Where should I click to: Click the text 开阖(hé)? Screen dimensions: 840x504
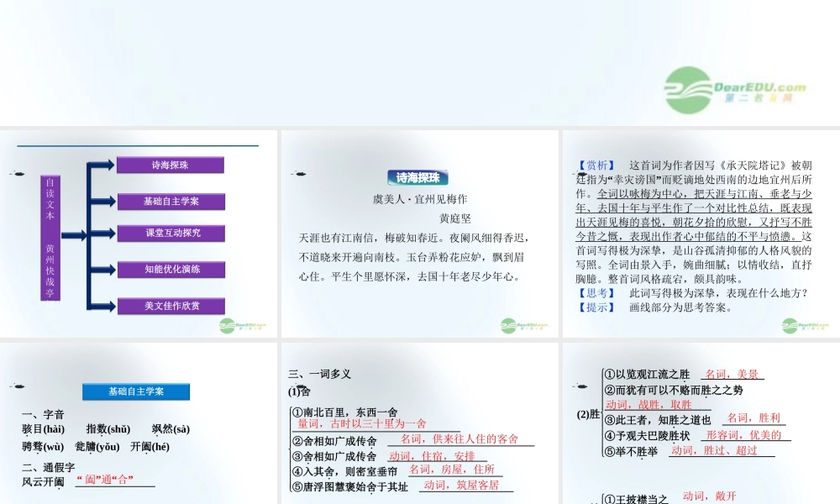[x=150, y=447]
